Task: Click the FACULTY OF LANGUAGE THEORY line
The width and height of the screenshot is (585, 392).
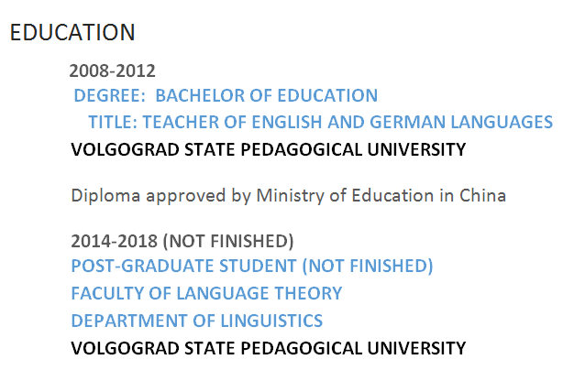Action: click(206, 294)
